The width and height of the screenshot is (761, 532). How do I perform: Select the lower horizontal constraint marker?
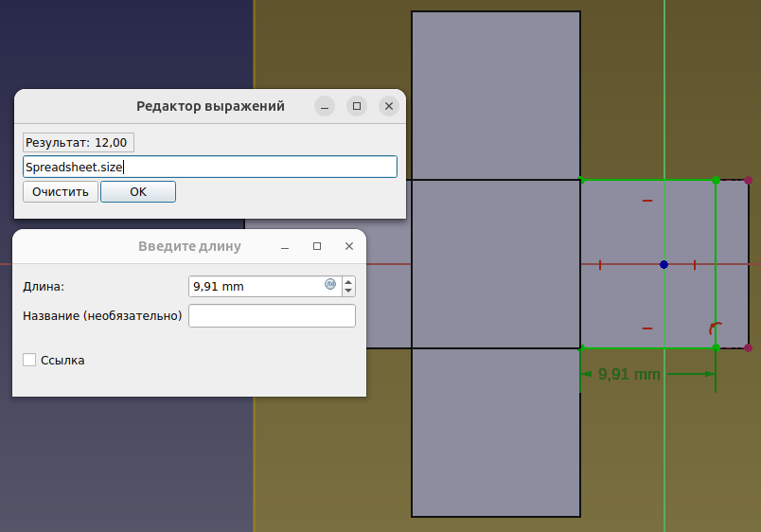coord(647,328)
